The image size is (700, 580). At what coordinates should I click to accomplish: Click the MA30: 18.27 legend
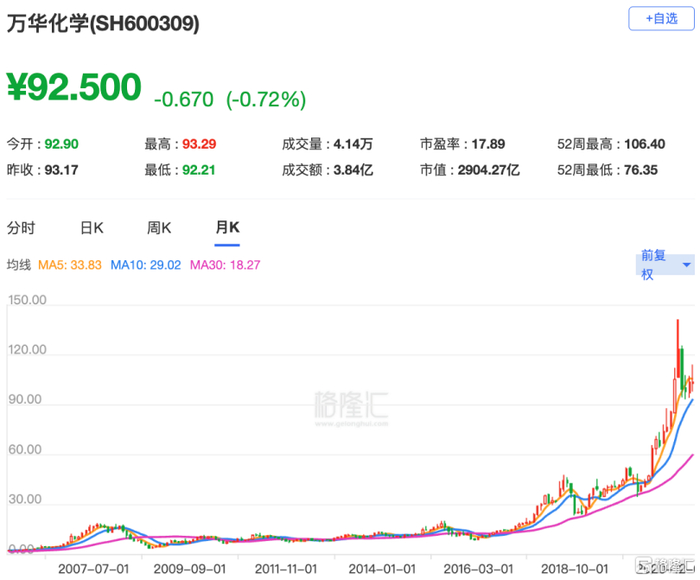pos(225,265)
